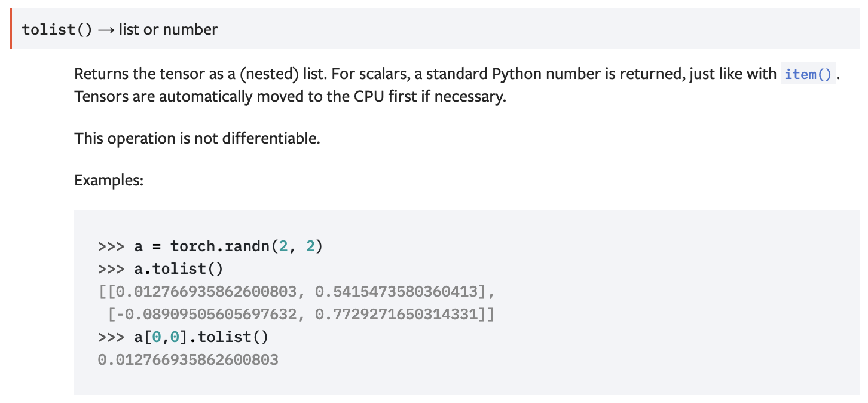
Task: Click the final output 0.012766935862600803
Action: (x=188, y=360)
